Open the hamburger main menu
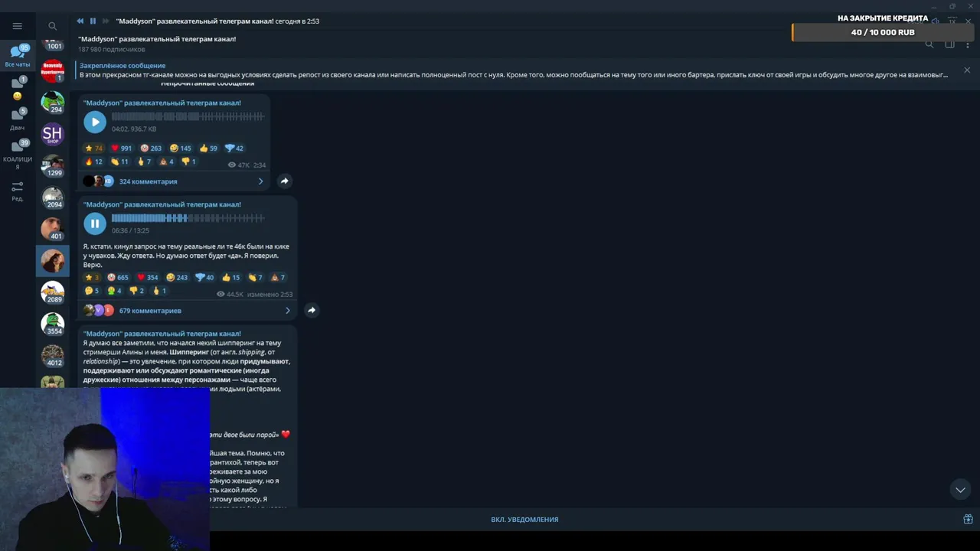Screen dimensions: 980x551 tap(17, 26)
